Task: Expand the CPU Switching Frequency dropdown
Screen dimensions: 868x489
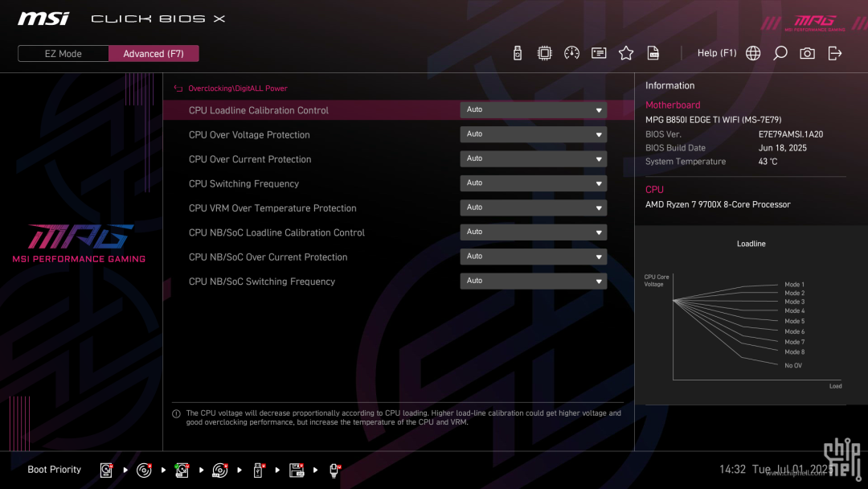Action: 533,183
